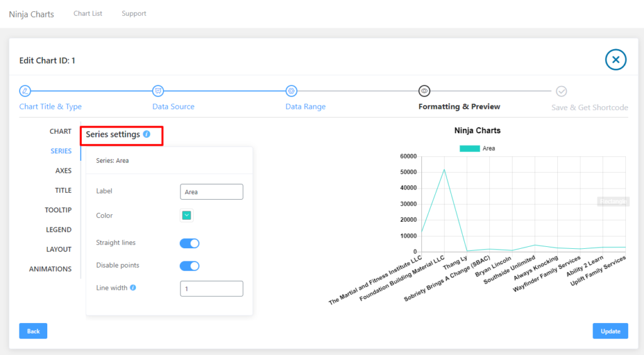644x355 pixels.
Task: Close the chart editor with X icon
Action: [x=616, y=60]
